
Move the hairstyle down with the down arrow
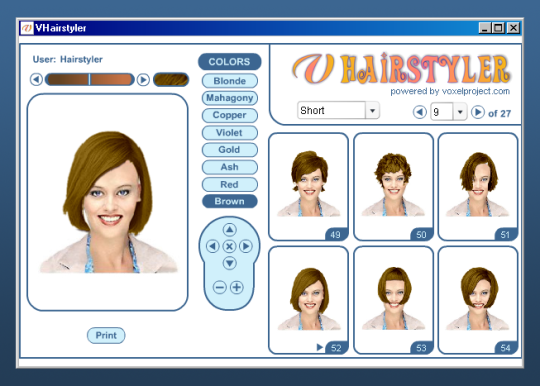point(229,263)
